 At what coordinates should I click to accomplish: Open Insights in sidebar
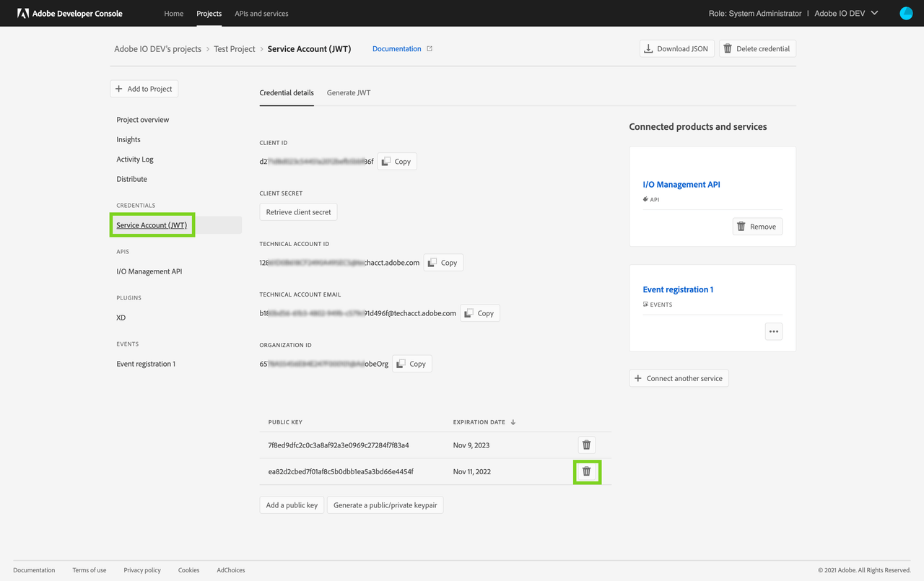(128, 139)
